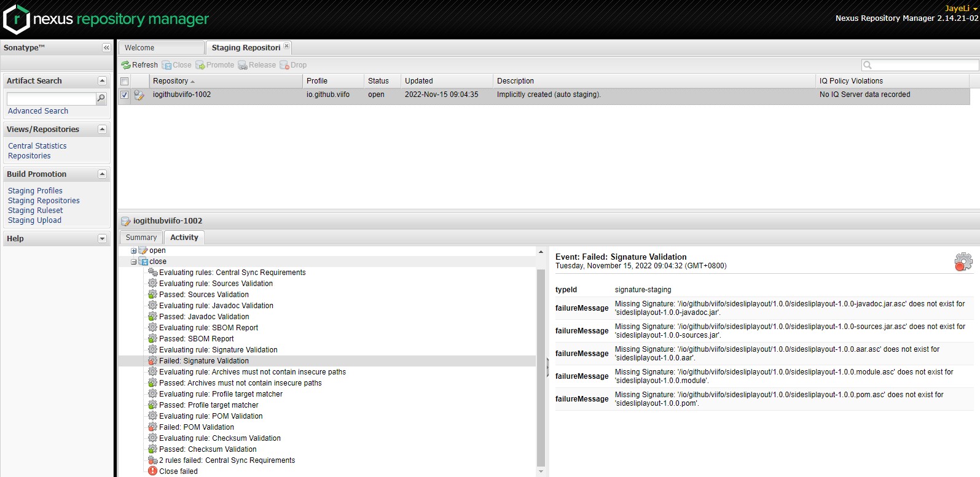
Task: Open the Staging Upload link
Action: [x=34, y=220]
